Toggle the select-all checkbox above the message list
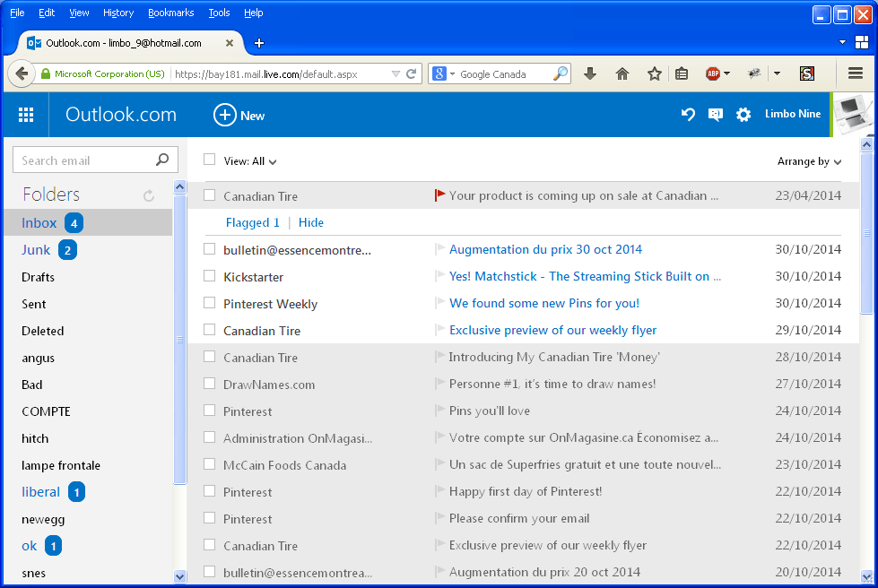 (x=209, y=160)
